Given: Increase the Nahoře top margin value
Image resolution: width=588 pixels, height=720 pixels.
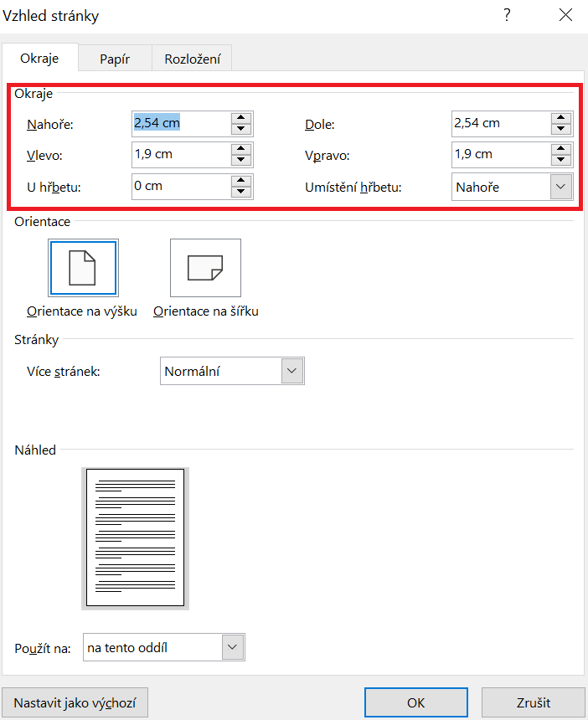Looking at the screenshot, I should (241, 118).
